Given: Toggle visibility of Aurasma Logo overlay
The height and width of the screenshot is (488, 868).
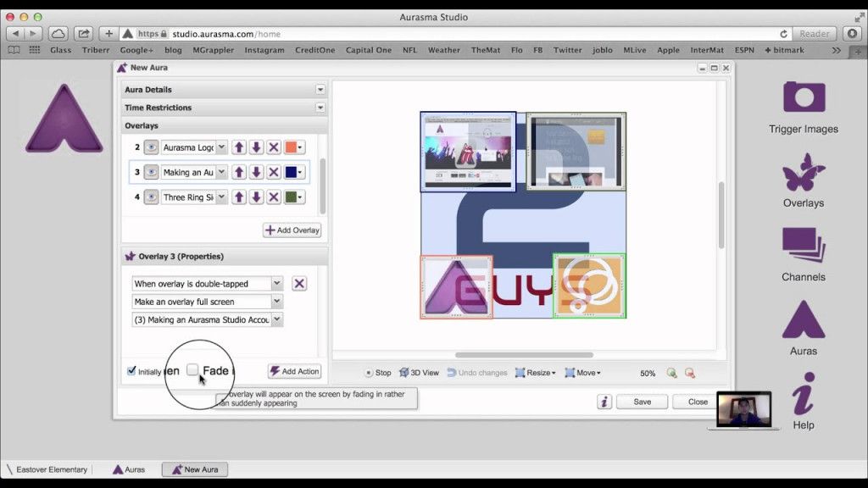Looking at the screenshot, I should (151, 147).
